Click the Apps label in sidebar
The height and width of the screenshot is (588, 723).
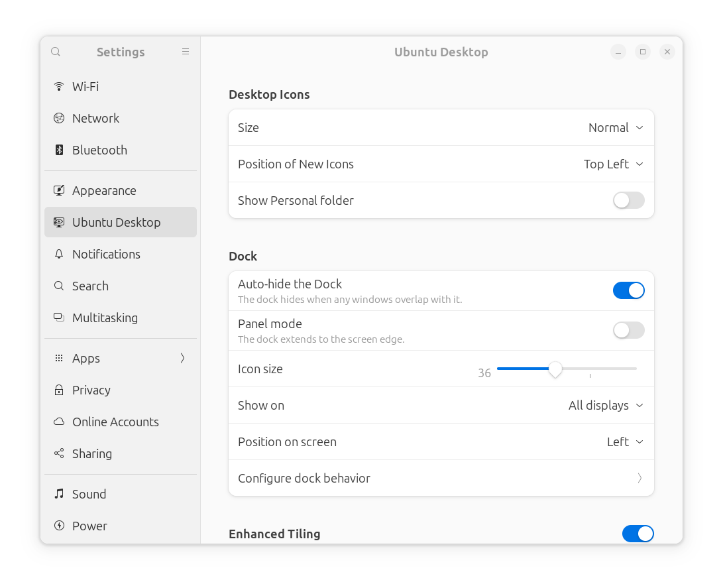pos(85,359)
